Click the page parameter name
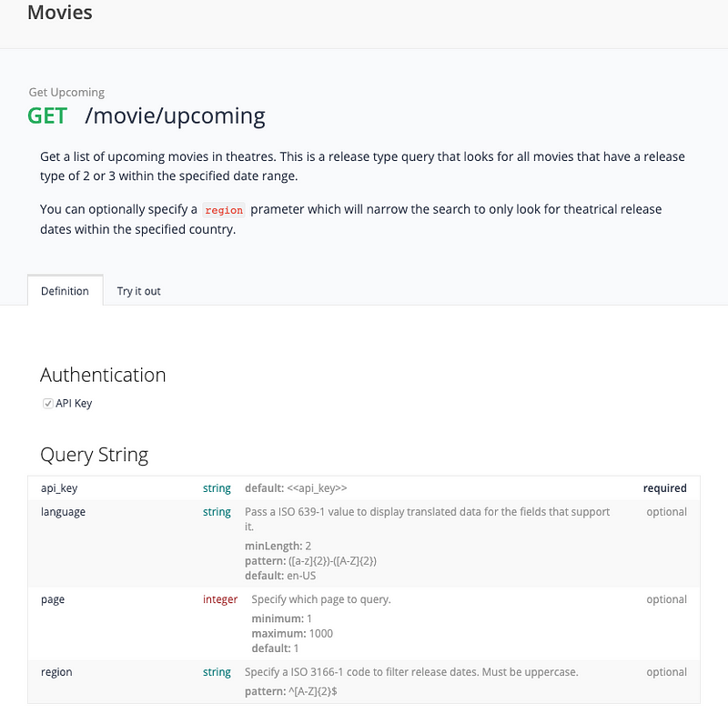728x723 pixels. (53, 599)
